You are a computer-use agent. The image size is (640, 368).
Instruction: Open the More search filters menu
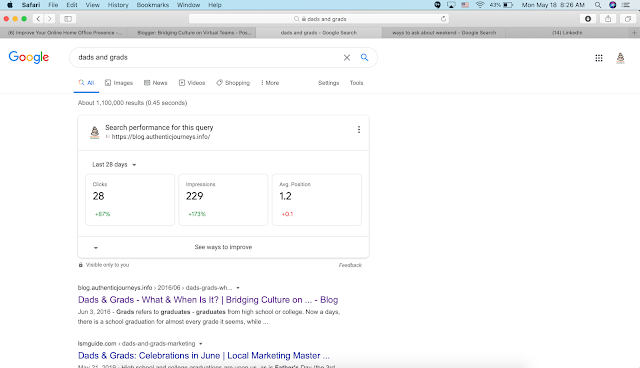pyautogui.click(x=270, y=83)
